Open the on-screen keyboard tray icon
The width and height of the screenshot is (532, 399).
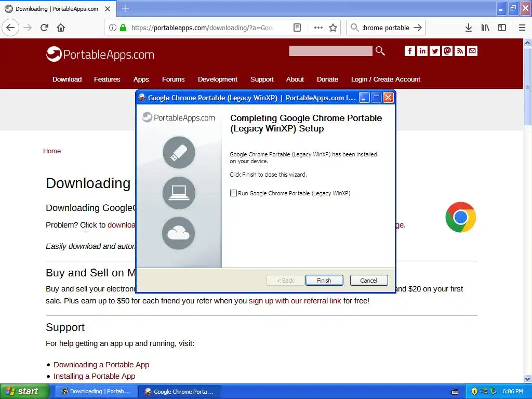coord(455,392)
